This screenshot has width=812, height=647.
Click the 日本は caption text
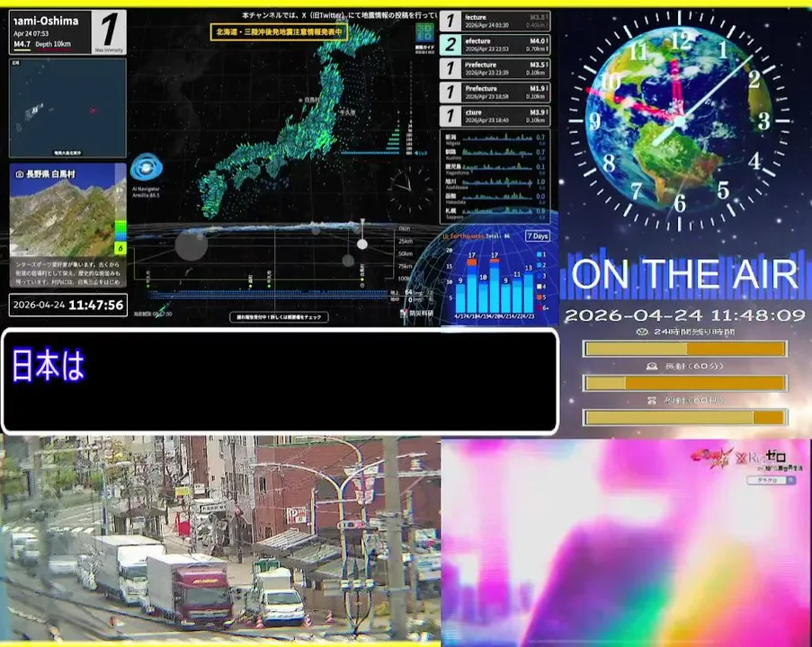(x=49, y=366)
